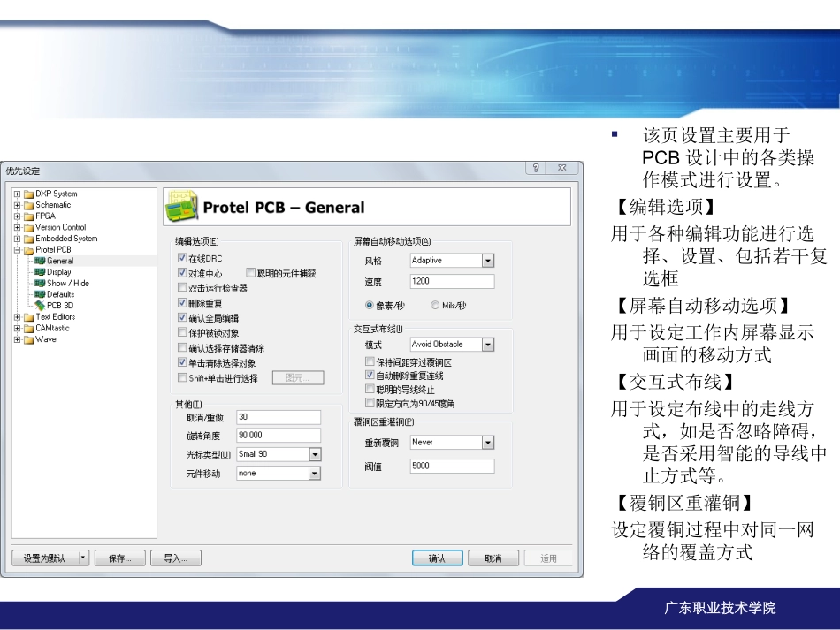
Task: Click the 确认 button
Action: 437,558
